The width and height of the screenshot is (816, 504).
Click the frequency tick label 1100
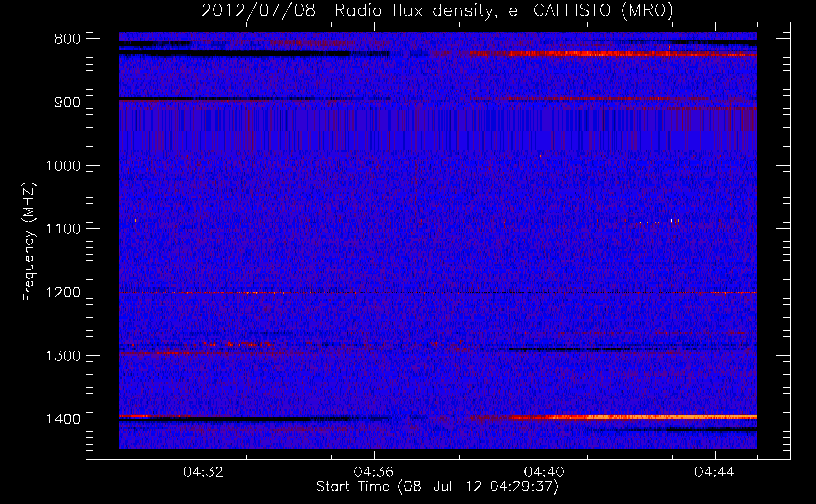point(63,229)
